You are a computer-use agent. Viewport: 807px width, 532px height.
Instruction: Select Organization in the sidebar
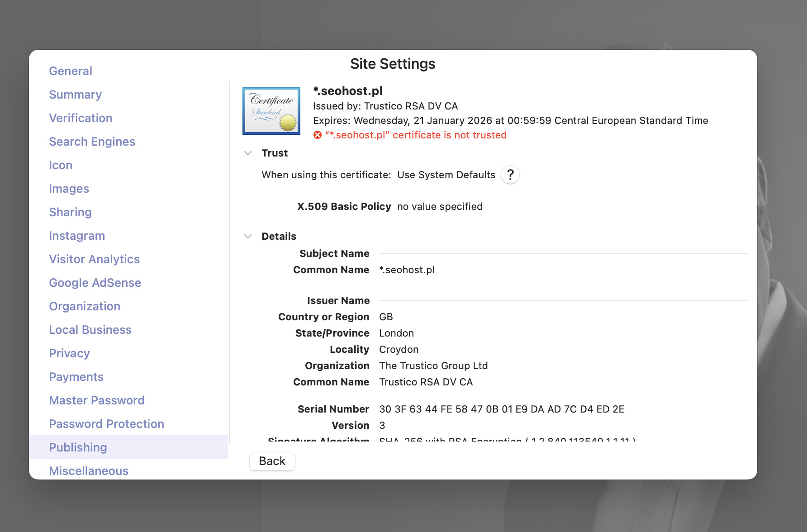pos(85,306)
